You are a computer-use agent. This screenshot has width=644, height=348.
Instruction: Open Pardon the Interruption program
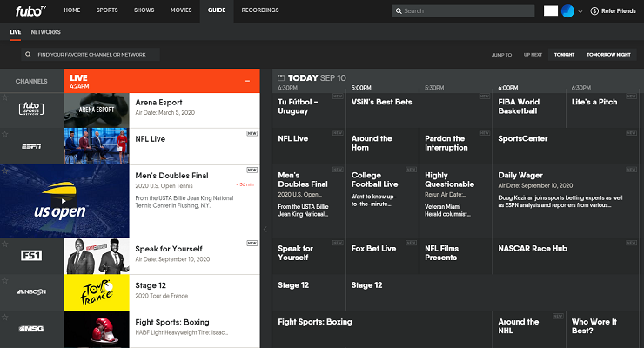point(455,146)
